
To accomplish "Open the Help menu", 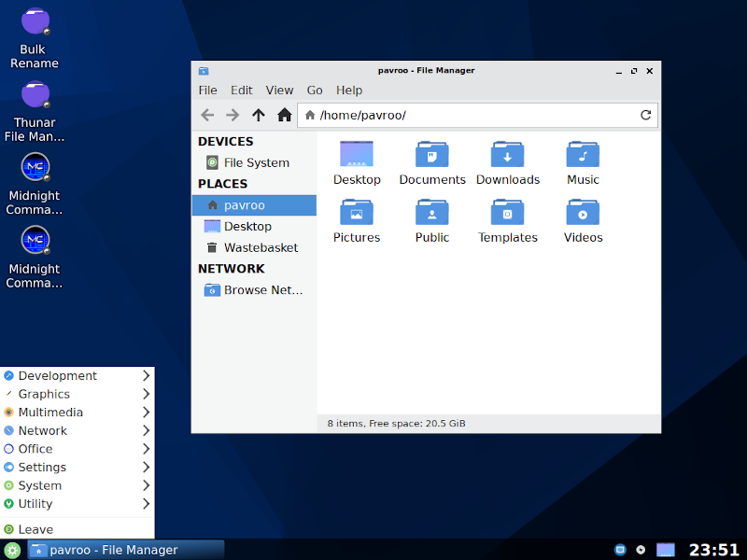I will (x=349, y=90).
